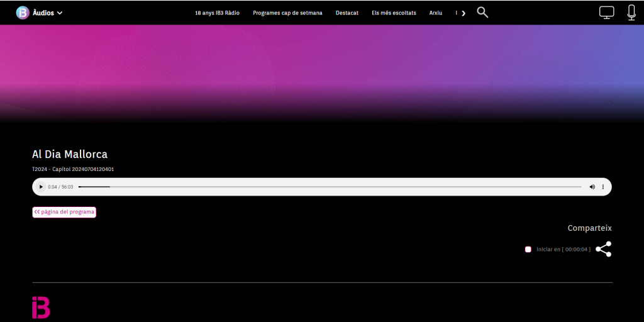Click the audio progress seek bar
644x322 pixels.
click(x=330, y=187)
